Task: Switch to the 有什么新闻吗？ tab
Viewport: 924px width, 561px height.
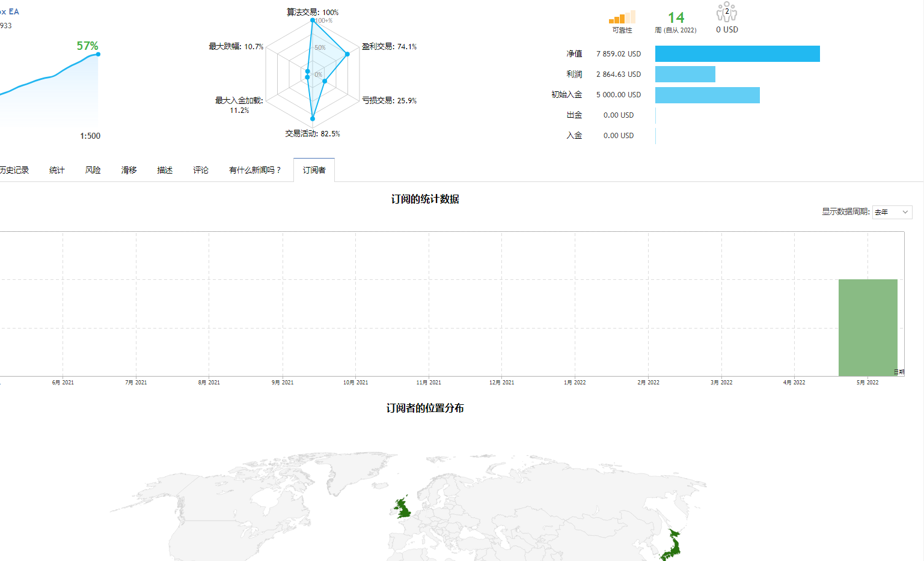Action: coord(255,170)
